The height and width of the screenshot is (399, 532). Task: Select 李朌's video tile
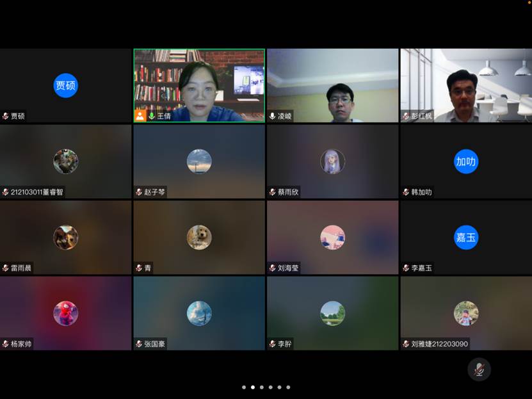pos(332,314)
